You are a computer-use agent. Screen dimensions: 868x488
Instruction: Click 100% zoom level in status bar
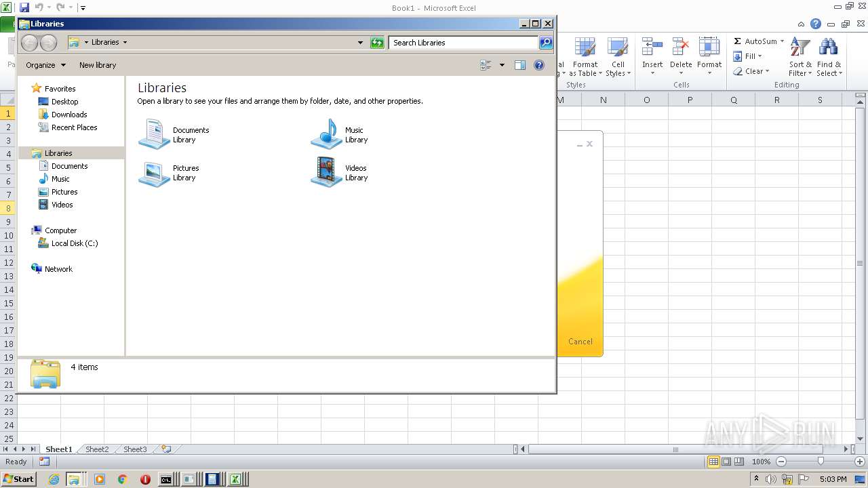pyautogui.click(x=761, y=462)
